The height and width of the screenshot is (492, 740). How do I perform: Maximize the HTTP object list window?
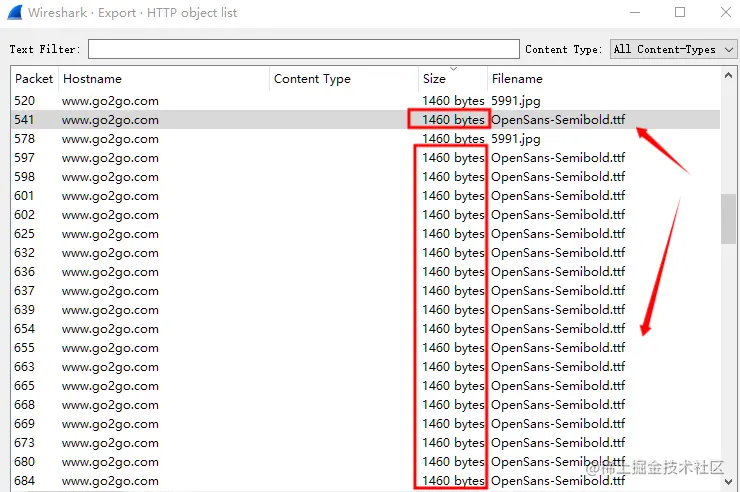tap(680, 12)
